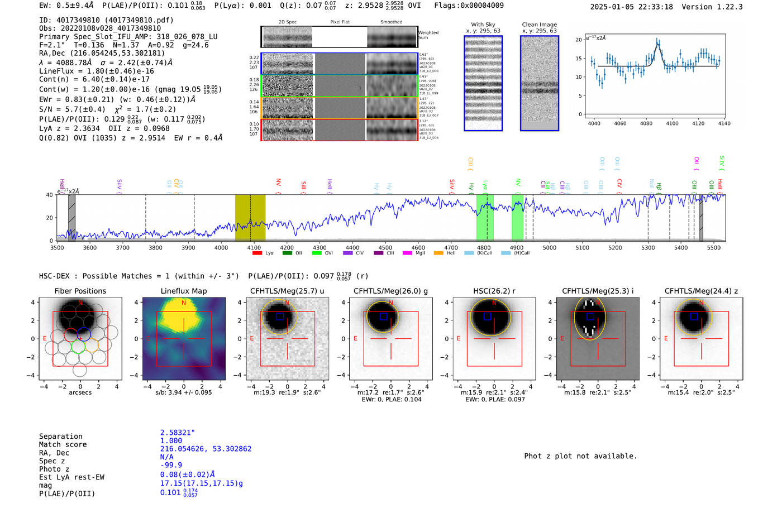Click the dark green OII legend swatch

[x=287, y=253]
